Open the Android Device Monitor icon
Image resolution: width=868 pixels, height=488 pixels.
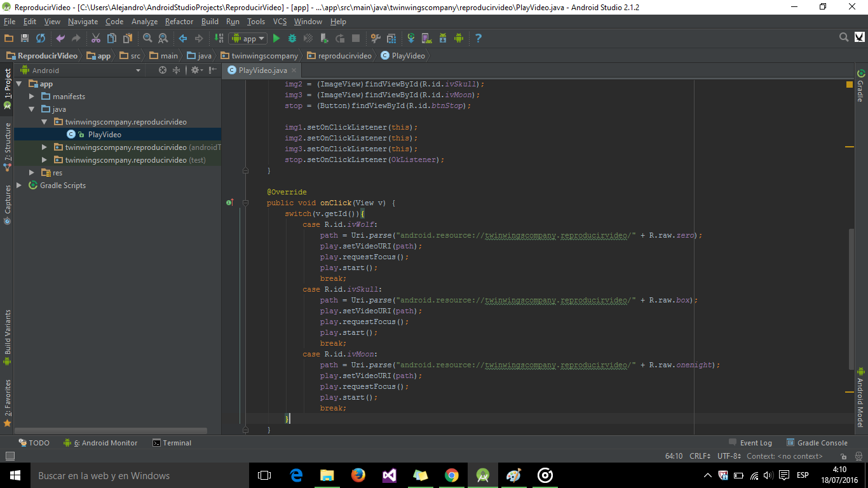point(459,38)
